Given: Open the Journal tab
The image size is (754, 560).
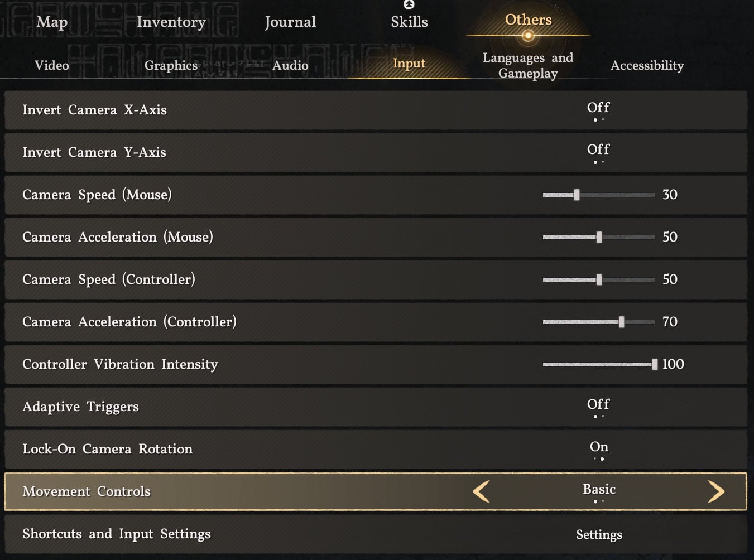Looking at the screenshot, I should click(290, 22).
